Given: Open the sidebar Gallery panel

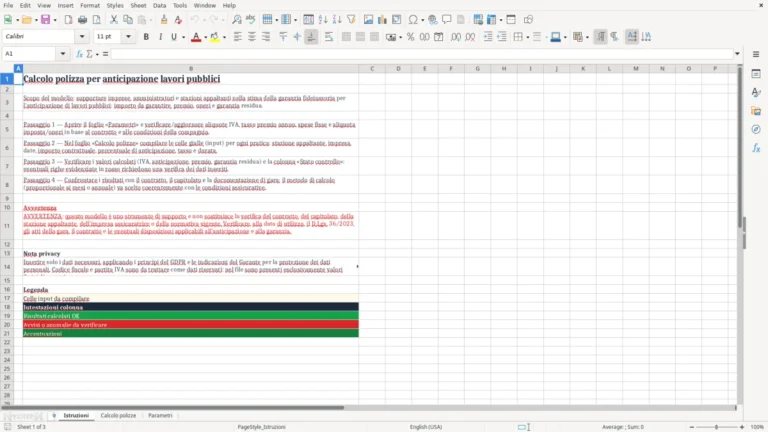Looking at the screenshot, I should 756,111.
